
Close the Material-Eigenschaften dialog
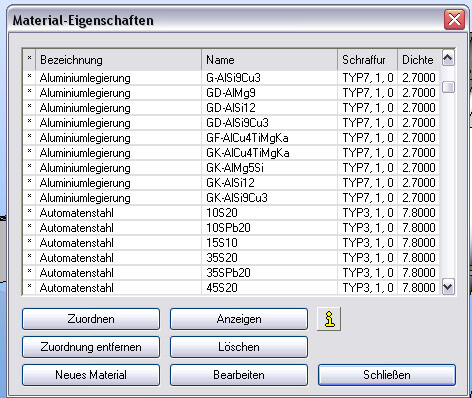pos(454,19)
